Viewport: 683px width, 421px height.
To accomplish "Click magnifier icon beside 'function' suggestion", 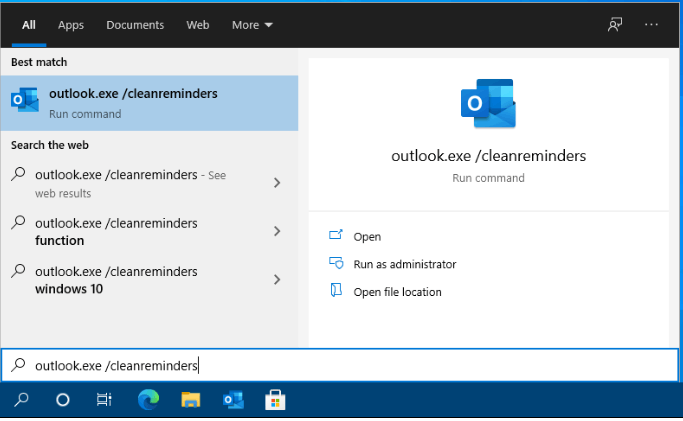I will coord(18,222).
